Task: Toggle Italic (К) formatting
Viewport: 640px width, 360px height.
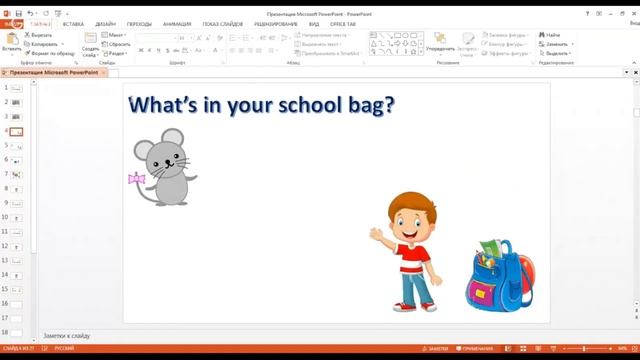Action: click(150, 50)
